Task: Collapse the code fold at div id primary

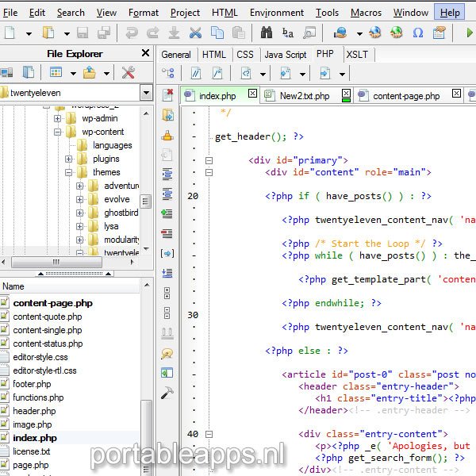Action: click(209, 160)
